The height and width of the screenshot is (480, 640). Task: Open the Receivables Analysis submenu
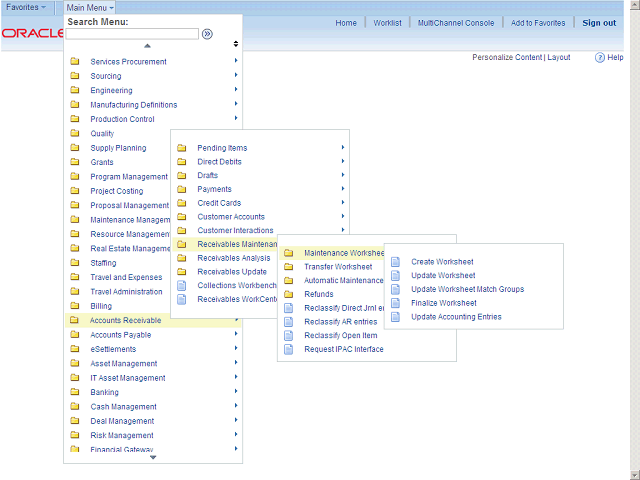coord(234,258)
